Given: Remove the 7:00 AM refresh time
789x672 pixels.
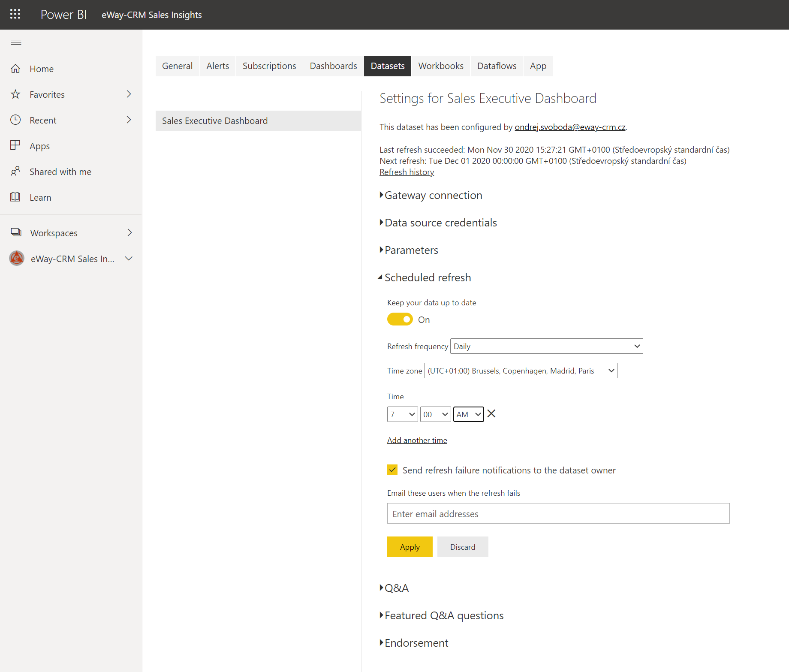Looking at the screenshot, I should click(491, 414).
